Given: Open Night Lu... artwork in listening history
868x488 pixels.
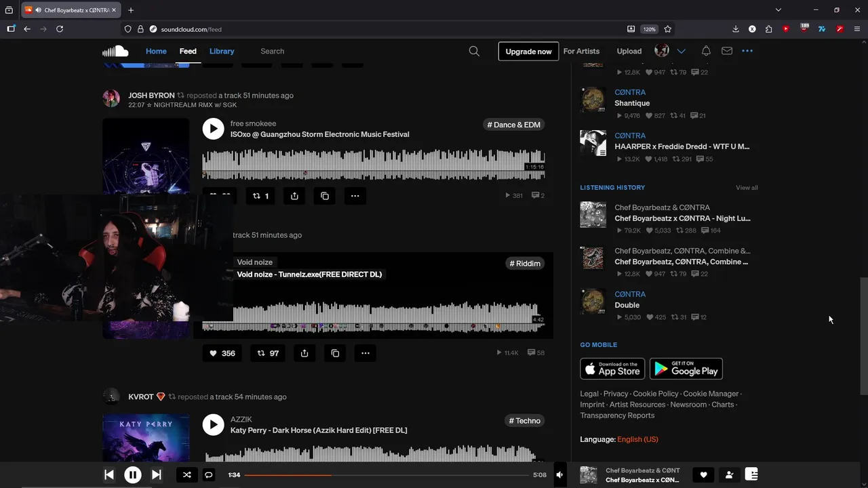Looking at the screenshot, I should 593,215.
